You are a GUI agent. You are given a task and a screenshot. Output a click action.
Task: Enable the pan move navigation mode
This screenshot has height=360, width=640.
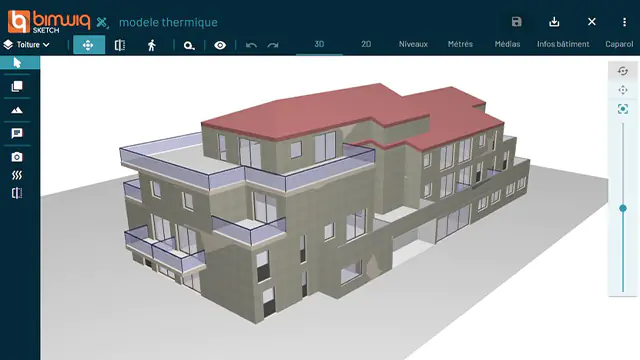(x=89, y=45)
